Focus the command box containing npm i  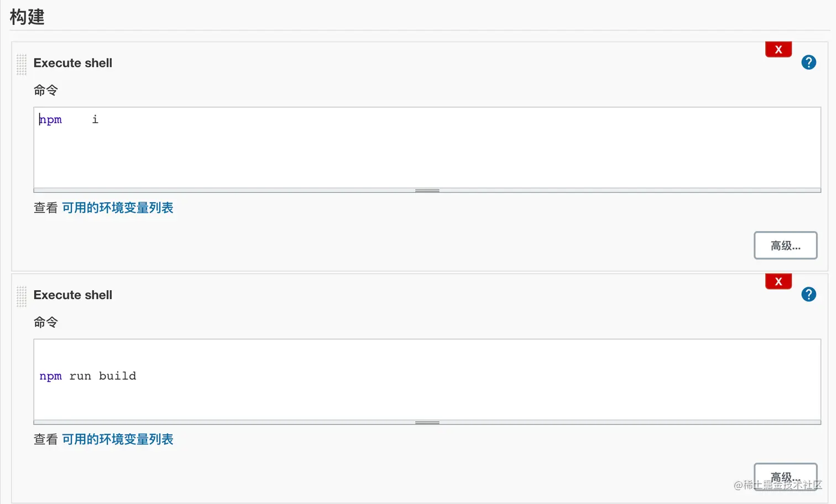[x=427, y=148]
